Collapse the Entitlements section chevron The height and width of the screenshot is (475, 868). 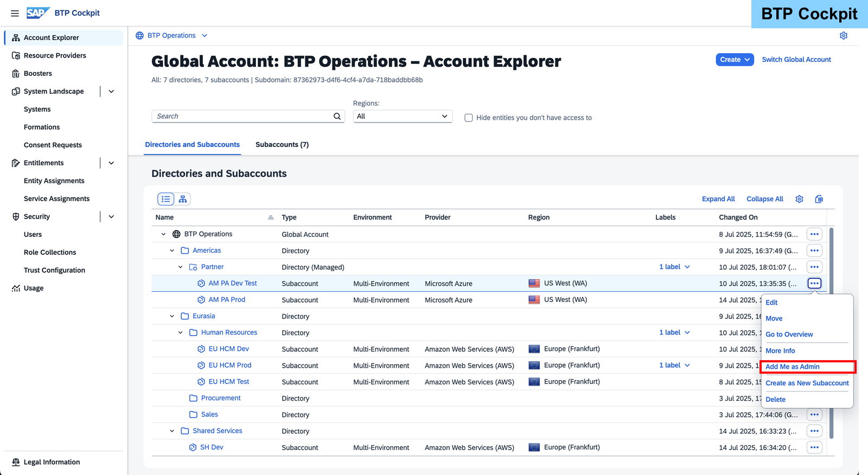[x=111, y=163]
